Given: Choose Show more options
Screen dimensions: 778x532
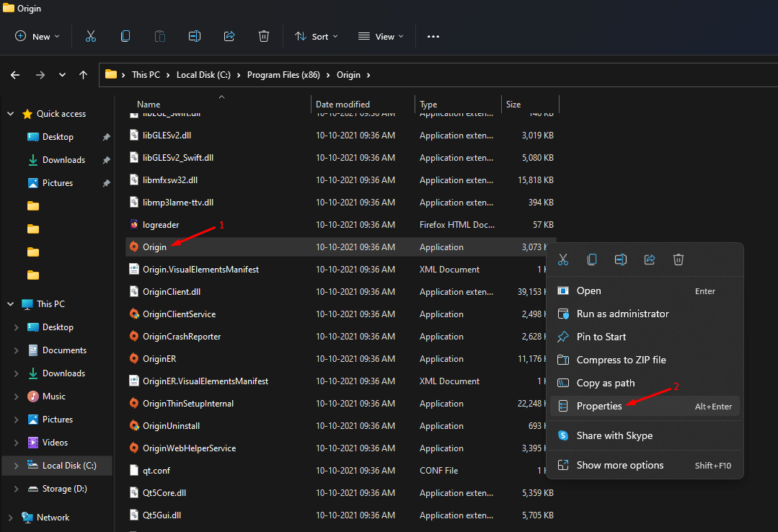Looking at the screenshot, I should coord(645,465).
